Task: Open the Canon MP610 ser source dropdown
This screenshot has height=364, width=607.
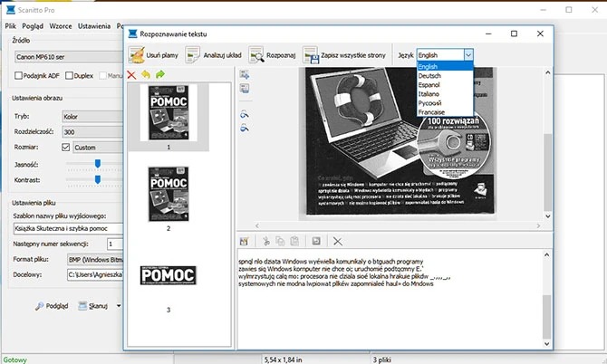Action: [69, 57]
